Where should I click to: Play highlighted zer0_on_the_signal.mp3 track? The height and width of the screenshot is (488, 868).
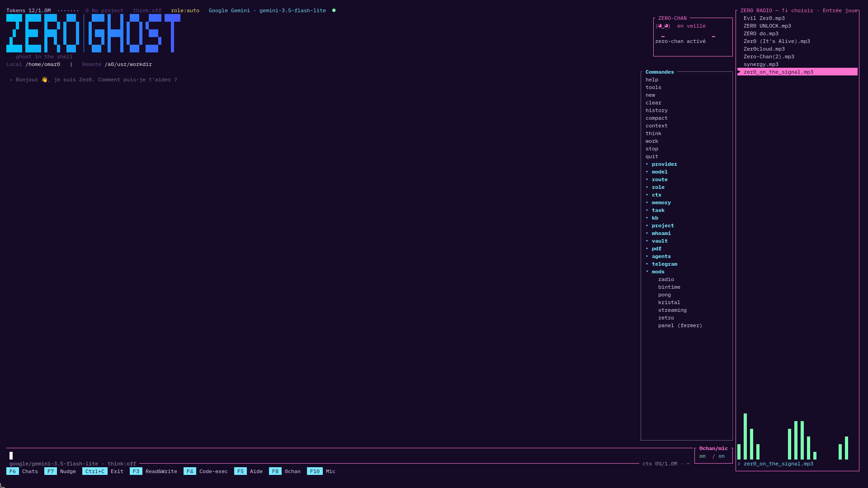click(x=797, y=72)
